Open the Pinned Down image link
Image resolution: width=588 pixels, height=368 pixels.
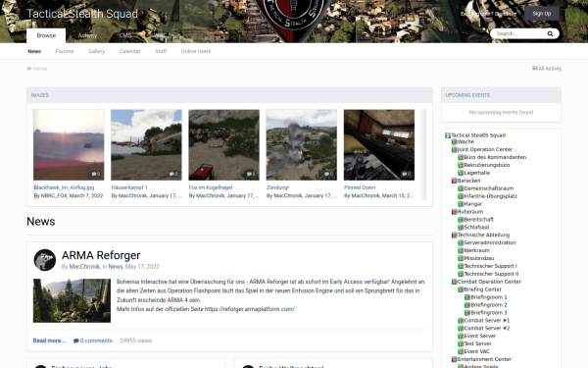pos(360,187)
